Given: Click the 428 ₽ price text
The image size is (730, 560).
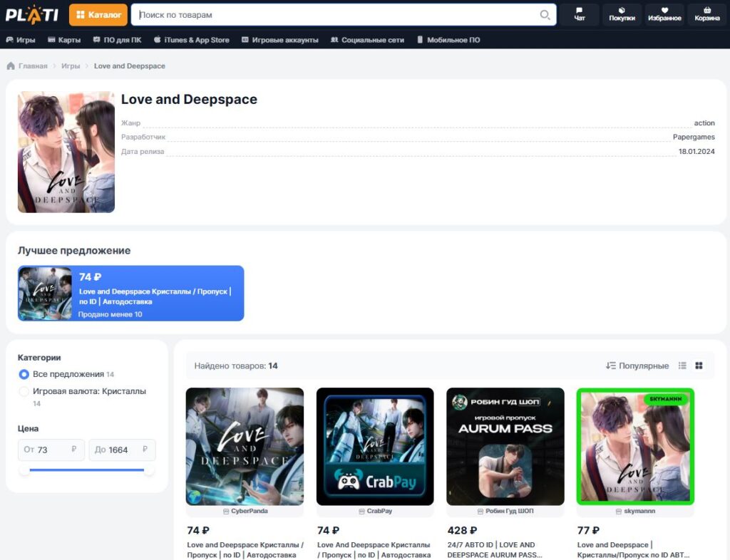Looking at the screenshot, I should [462, 530].
